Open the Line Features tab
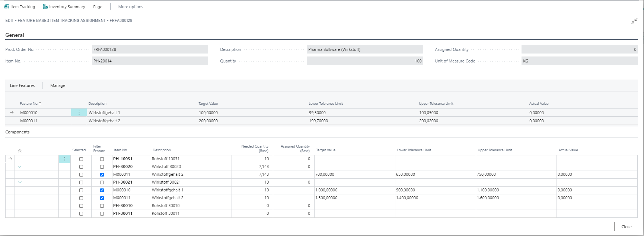Viewport: 644px width, 236px height. pyautogui.click(x=22, y=85)
